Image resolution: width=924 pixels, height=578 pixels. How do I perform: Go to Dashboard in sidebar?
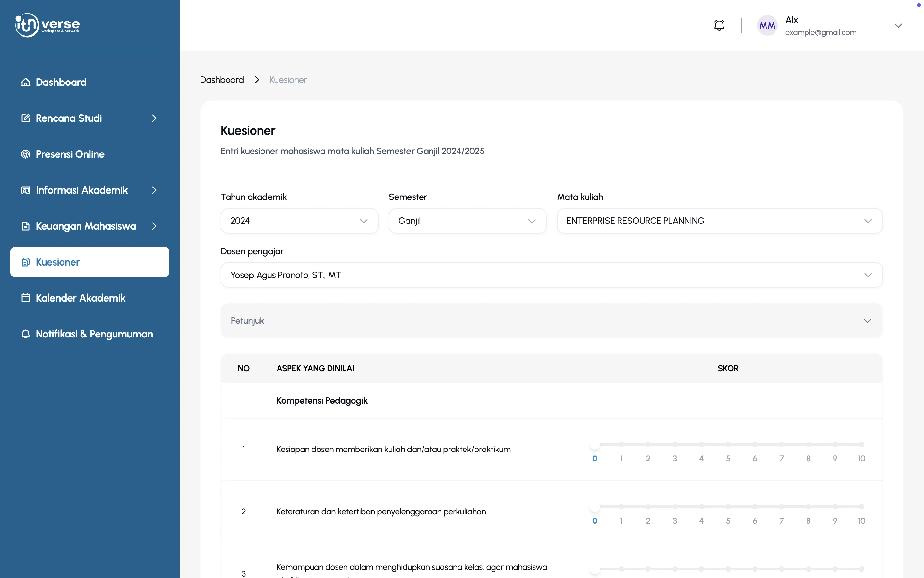click(x=90, y=82)
